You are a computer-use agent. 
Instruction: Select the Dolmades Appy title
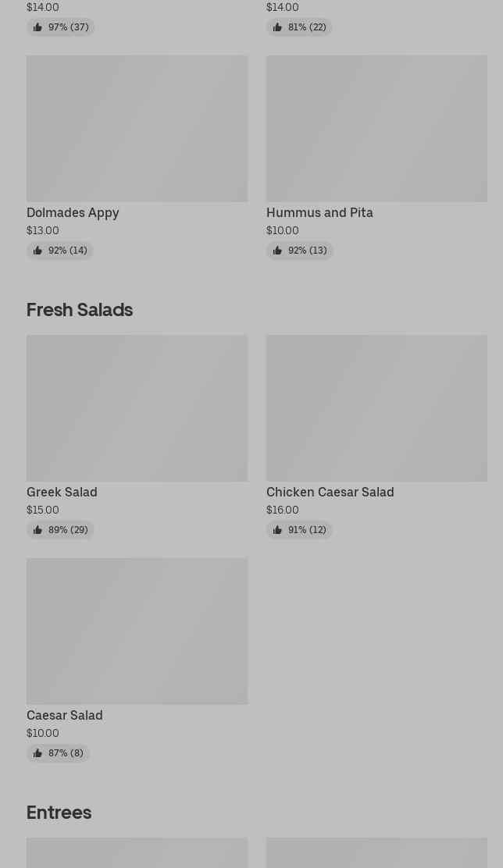click(x=73, y=212)
